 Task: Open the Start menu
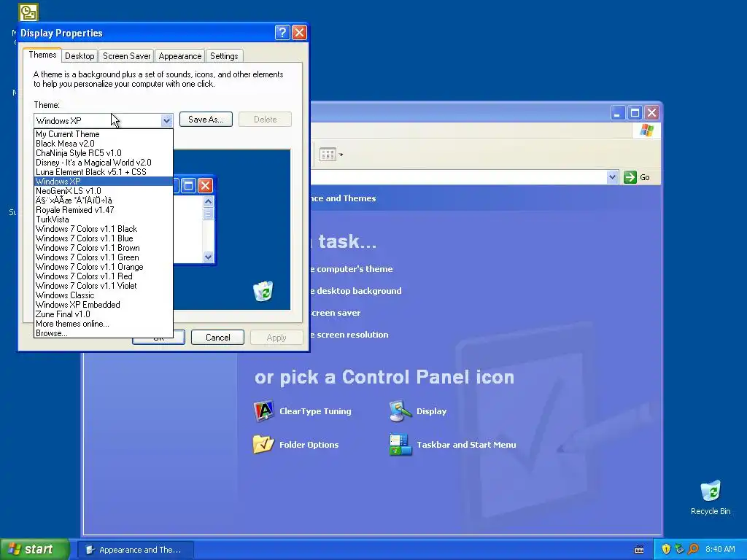[35, 549]
